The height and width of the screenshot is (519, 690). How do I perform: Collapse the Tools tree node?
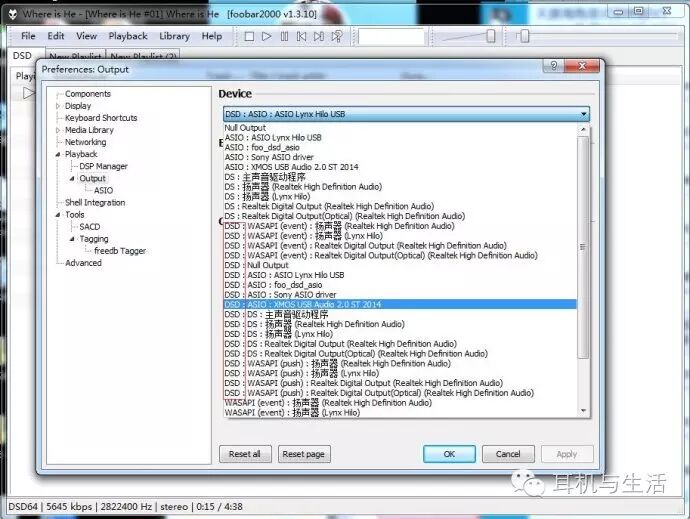click(x=58, y=215)
